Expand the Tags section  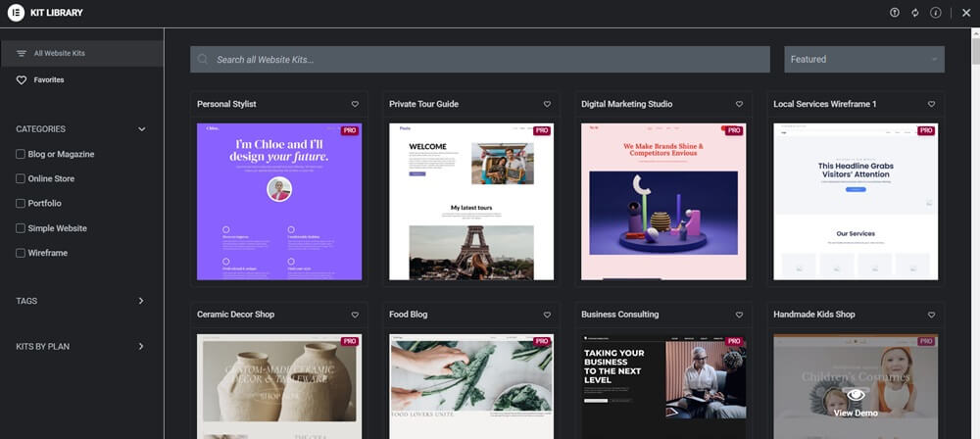pos(141,301)
